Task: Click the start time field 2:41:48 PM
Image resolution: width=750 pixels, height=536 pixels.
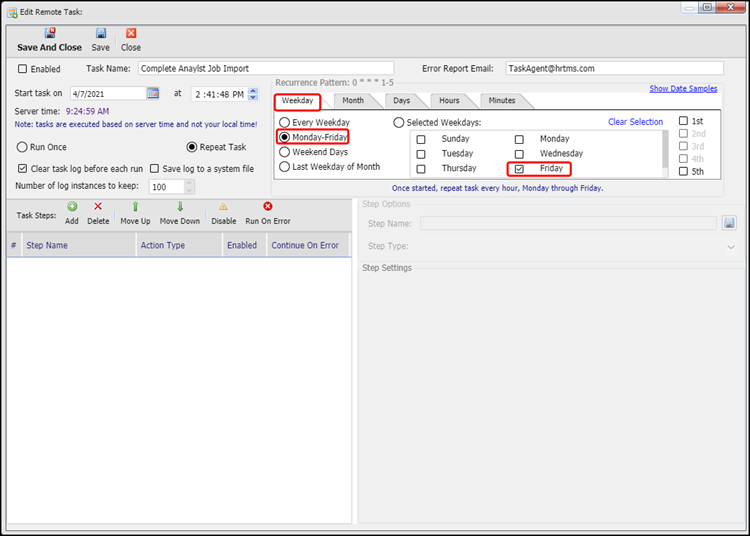Action: click(x=220, y=94)
